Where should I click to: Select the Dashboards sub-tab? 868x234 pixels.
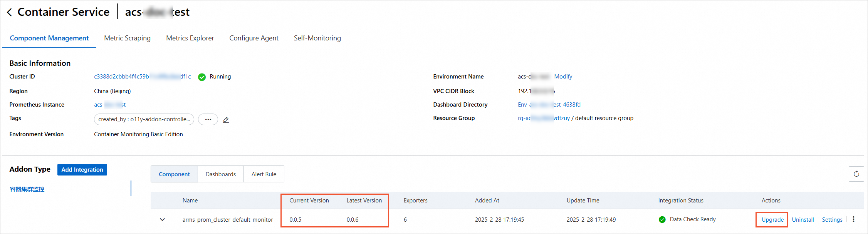click(x=221, y=174)
